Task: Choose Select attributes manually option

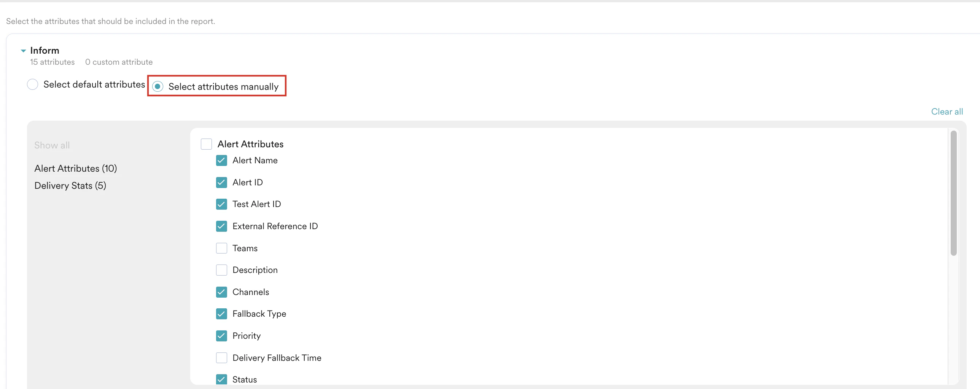Action: [158, 86]
